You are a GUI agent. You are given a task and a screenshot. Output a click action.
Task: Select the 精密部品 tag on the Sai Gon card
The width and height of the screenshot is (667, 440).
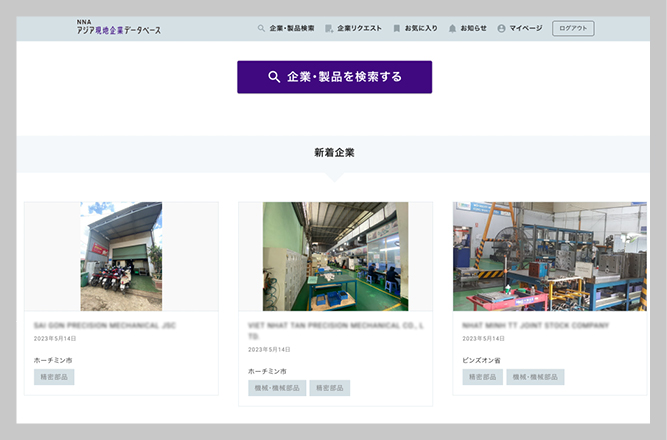click(x=54, y=377)
